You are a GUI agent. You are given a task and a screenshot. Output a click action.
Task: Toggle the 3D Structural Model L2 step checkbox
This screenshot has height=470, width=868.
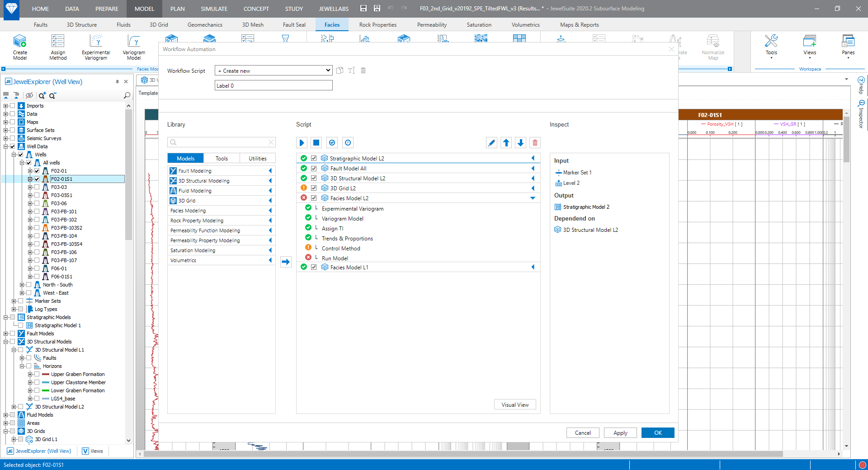314,178
